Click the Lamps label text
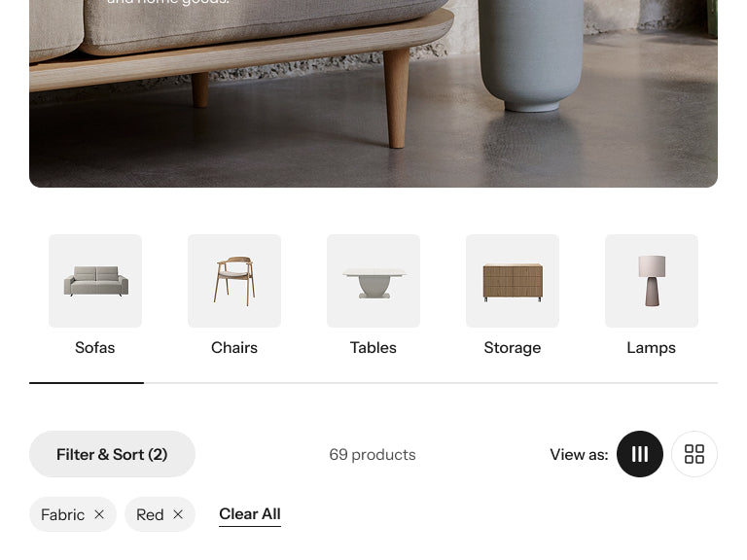 (652, 348)
